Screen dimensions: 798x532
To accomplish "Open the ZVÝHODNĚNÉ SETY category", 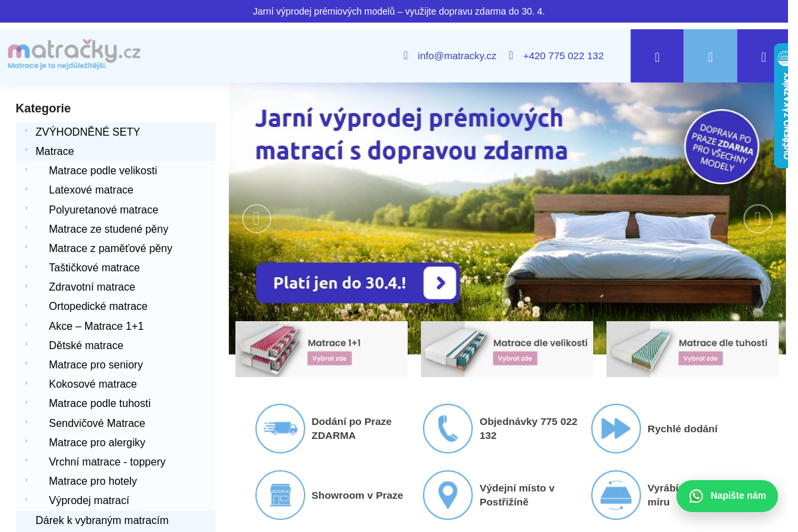I will (87, 132).
